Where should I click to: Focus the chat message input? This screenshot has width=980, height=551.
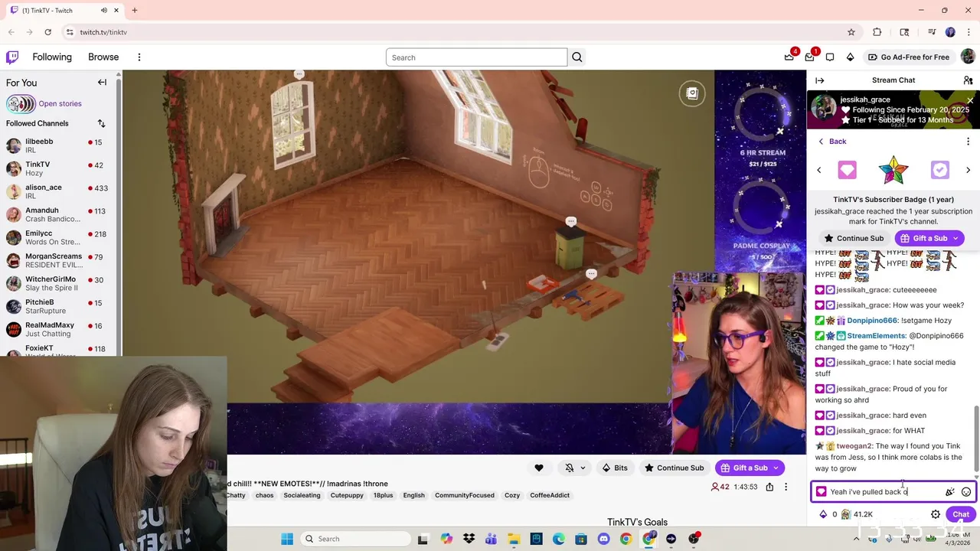[x=886, y=492]
